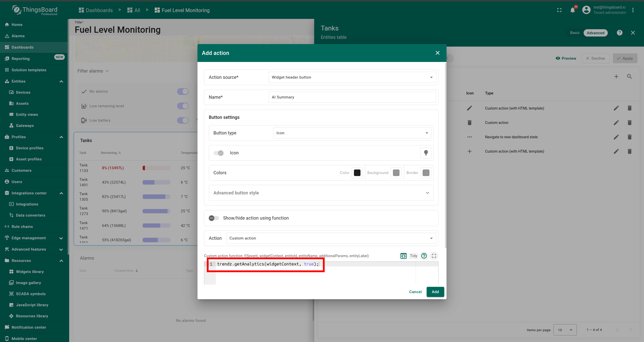This screenshot has height=342, width=644.
Task: Enable Show/hide action using function
Action: (214, 218)
